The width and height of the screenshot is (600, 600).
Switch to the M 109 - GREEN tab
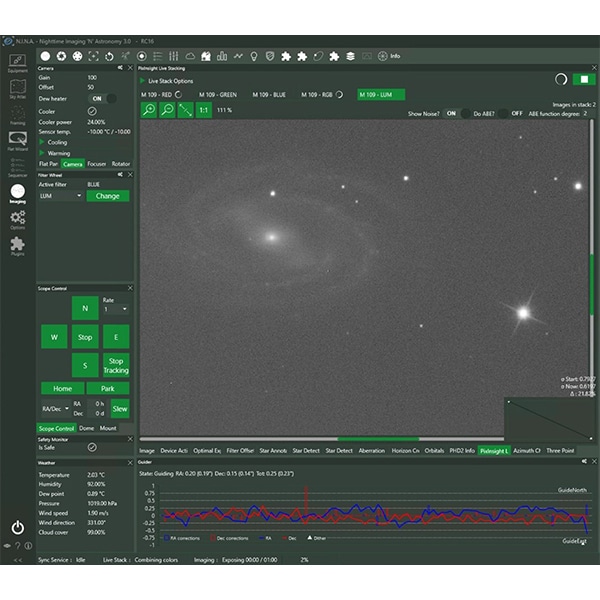tap(218, 95)
